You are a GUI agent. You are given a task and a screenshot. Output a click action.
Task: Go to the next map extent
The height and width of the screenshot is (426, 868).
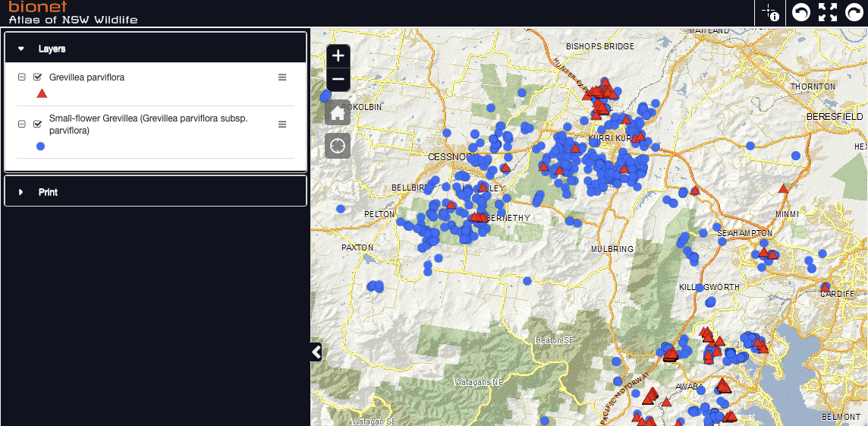(854, 12)
